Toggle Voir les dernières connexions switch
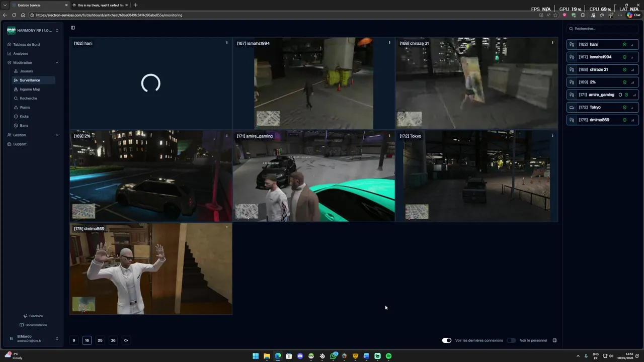The width and height of the screenshot is (644, 362). coord(447,340)
